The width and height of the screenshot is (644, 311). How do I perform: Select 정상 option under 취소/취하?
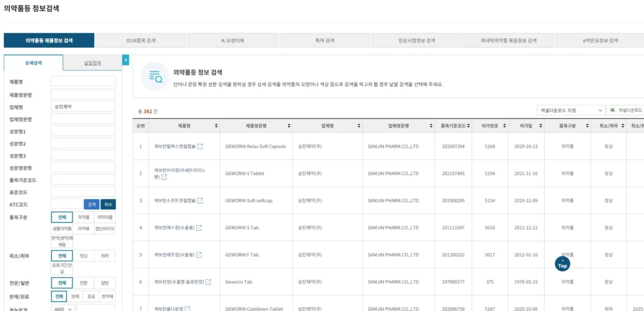point(84,256)
